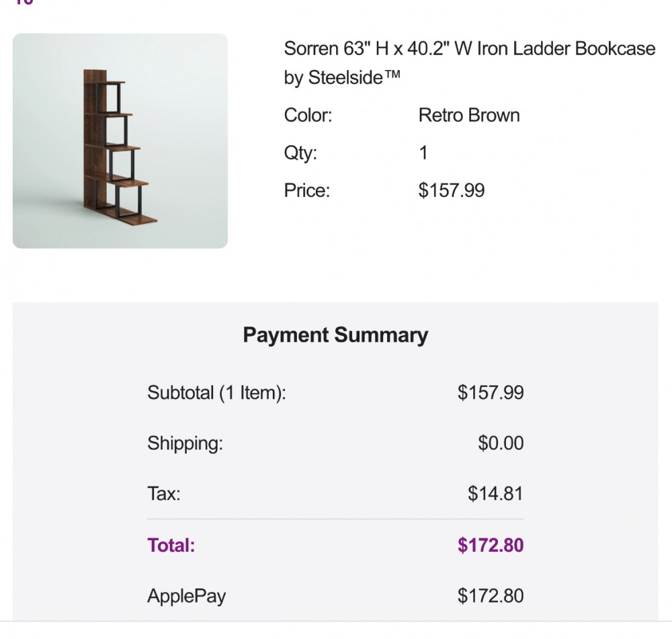Click the purple Total label

pos(171,545)
